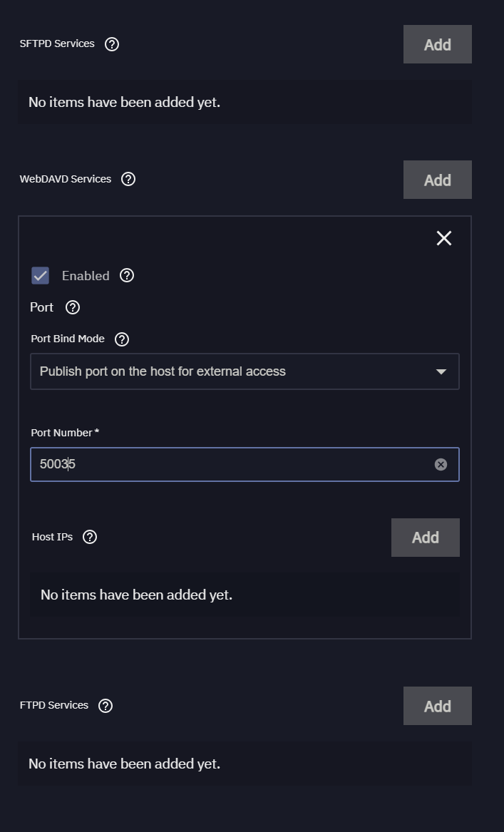The height and width of the screenshot is (832, 504).
Task: Add a new SFTPD service
Action: [x=437, y=44]
